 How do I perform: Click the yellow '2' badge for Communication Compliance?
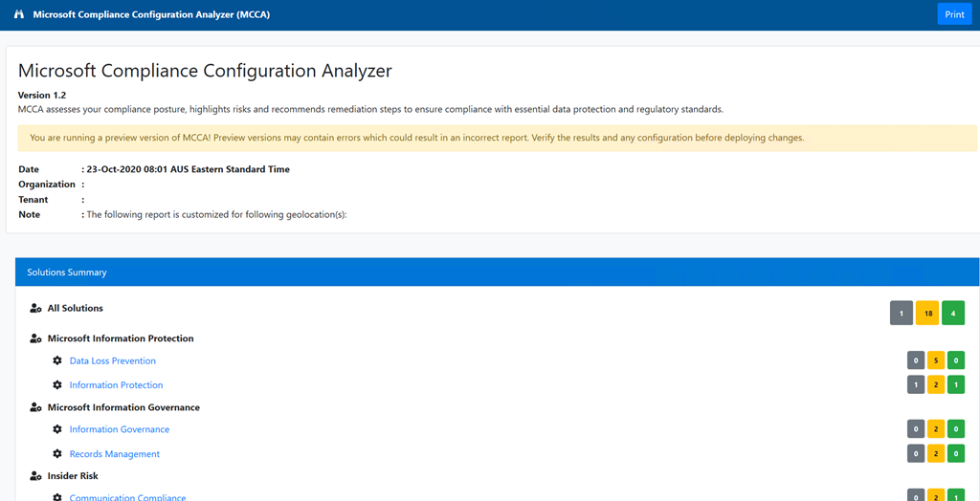(x=936, y=496)
